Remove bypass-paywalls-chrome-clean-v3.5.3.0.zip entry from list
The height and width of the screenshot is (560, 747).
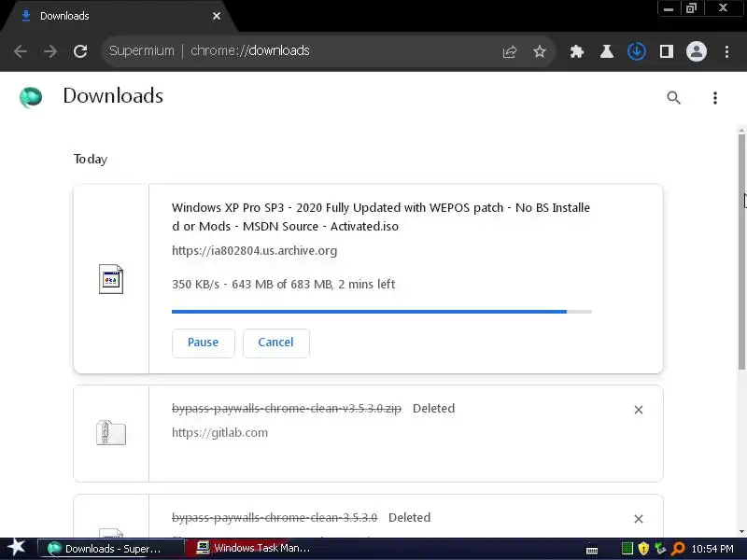click(639, 410)
